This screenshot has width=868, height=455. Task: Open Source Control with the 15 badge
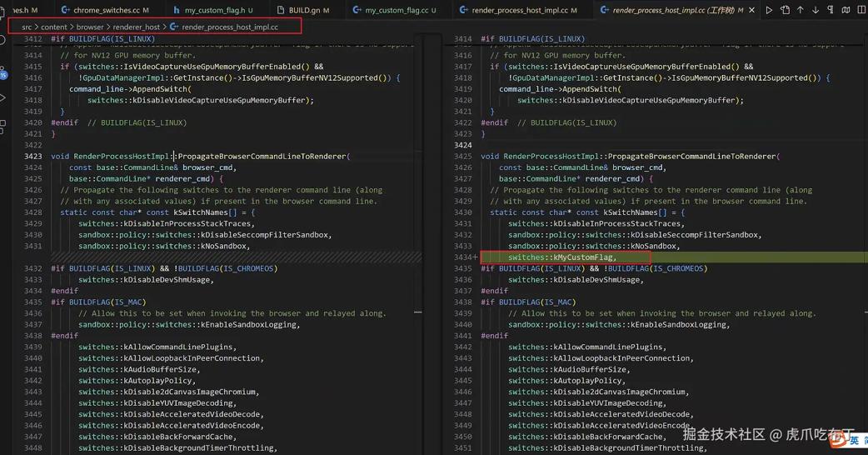[x=2, y=73]
